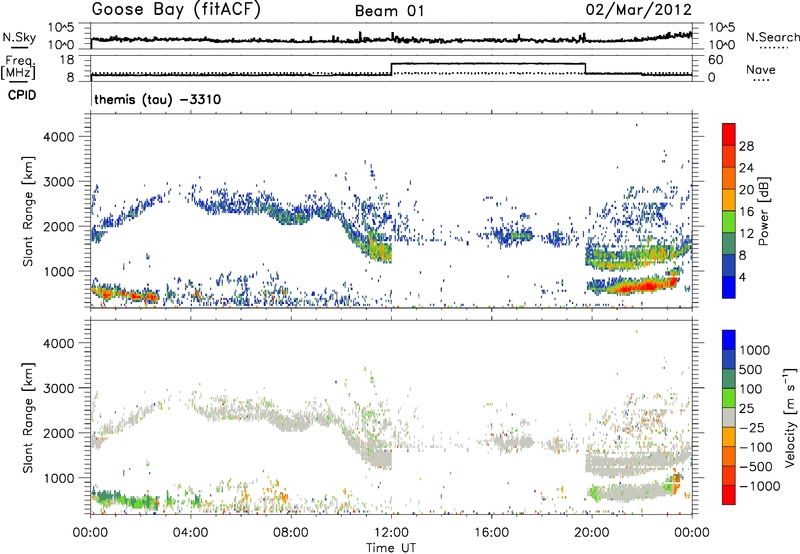
Task: Click '2000' on the power panel axis
Action: pyautogui.click(x=58, y=226)
